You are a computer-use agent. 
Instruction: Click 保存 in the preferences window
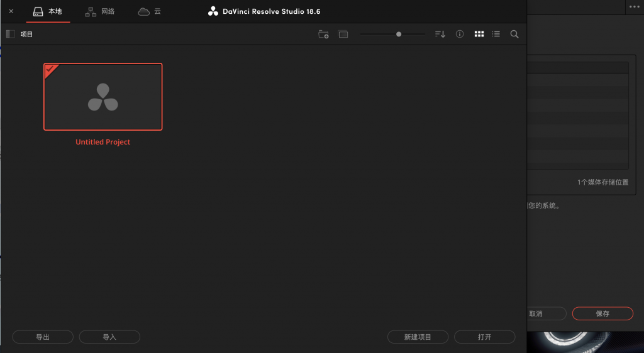(602, 313)
